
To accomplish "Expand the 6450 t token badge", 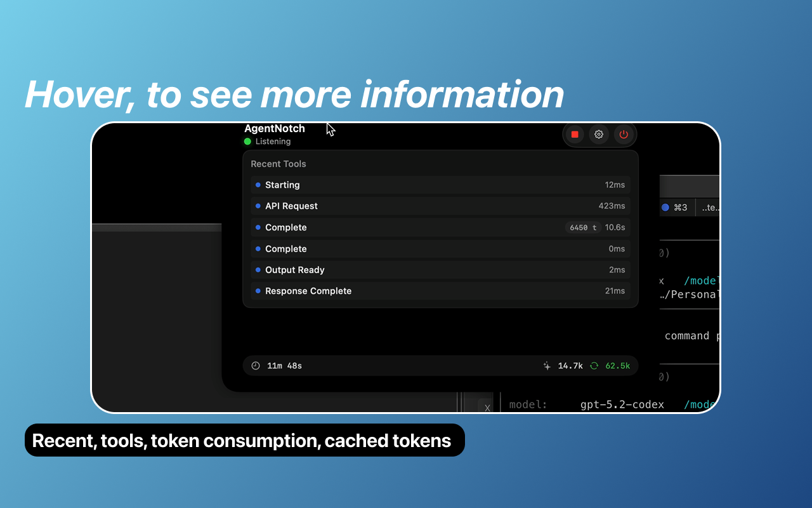I will pos(582,227).
